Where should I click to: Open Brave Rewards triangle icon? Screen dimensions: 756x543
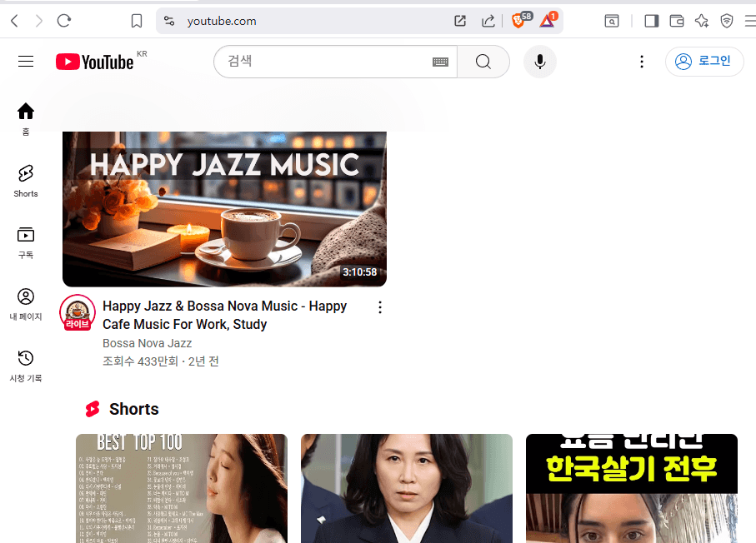(x=547, y=21)
